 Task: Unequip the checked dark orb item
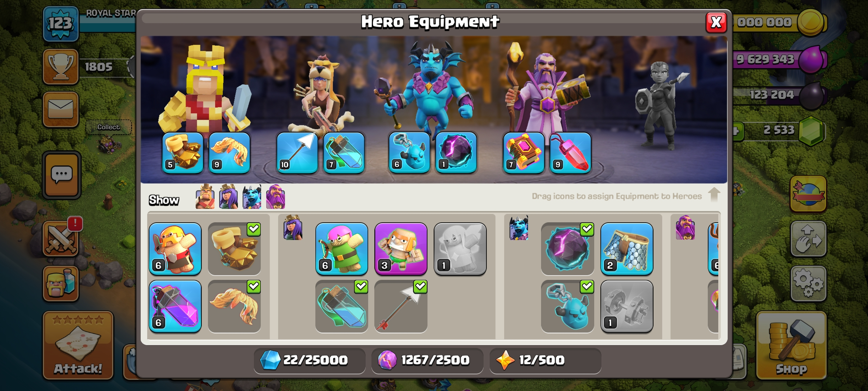pos(567,249)
